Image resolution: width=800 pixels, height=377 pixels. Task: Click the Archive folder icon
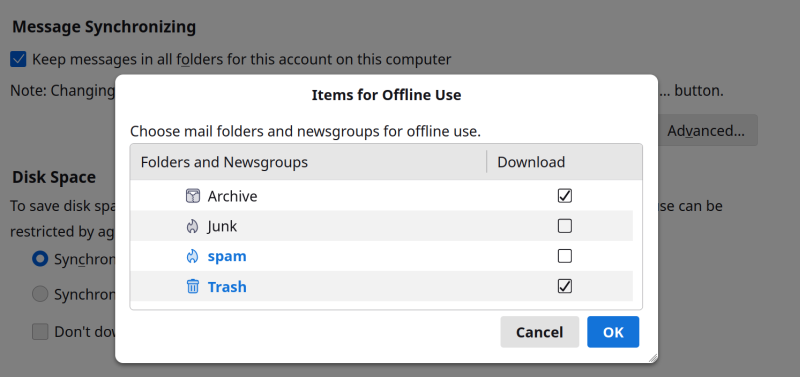pyautogui.click(x=192, y=196)
